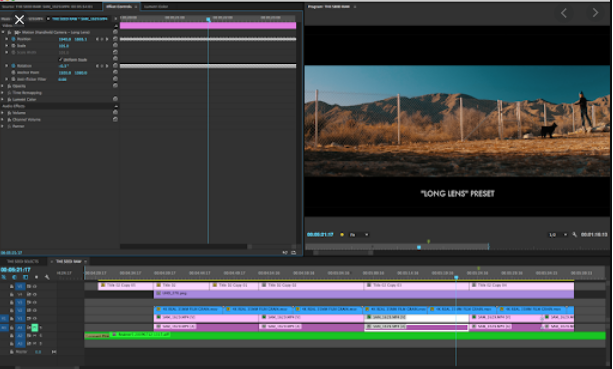Toggle the Position stopwatch animation icon

(x=13, y=39)
